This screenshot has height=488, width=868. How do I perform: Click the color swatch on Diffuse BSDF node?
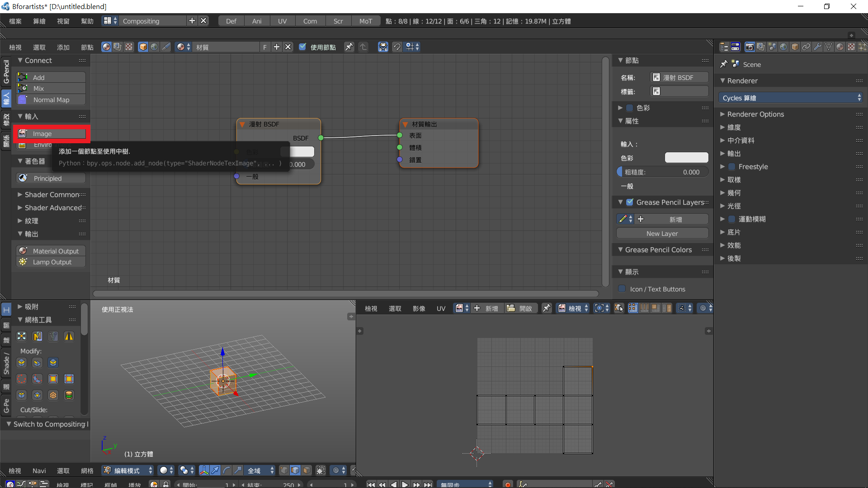pyautogui.click(x=297, y=152)
